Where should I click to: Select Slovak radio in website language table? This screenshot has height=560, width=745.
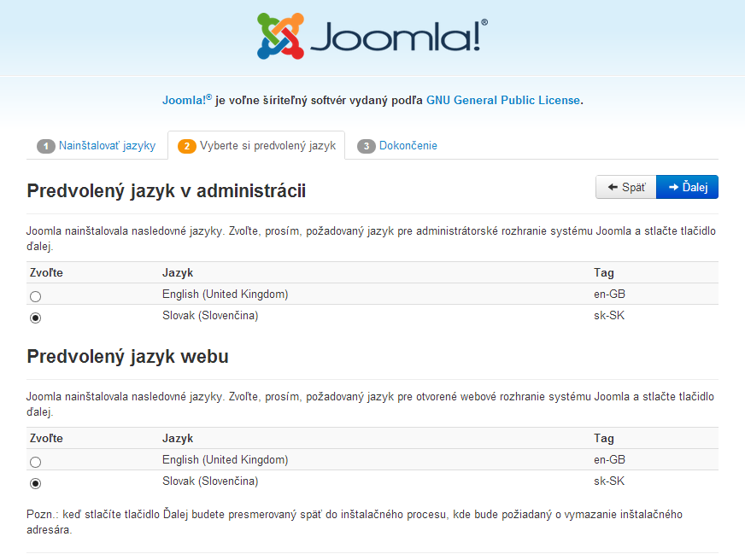[x=35, y=483]
